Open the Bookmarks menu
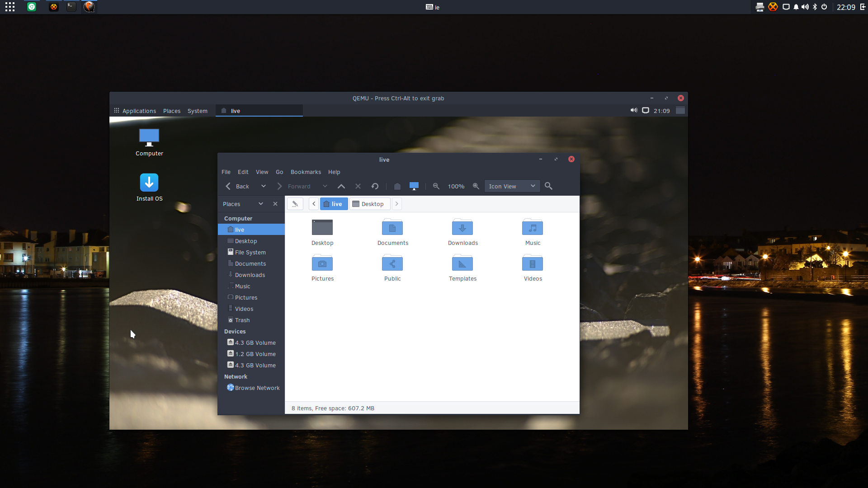The image size is (868, 488). (x=306, y=172)
